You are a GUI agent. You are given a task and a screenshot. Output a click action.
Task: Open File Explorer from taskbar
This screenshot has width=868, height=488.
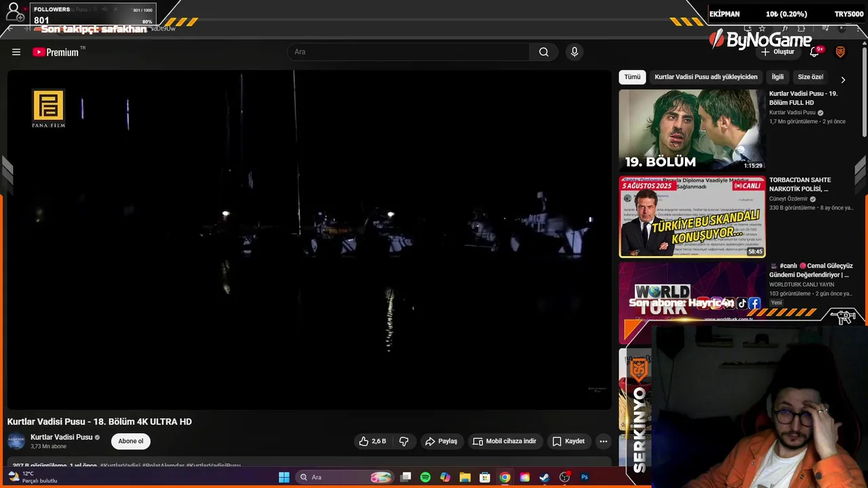pos(465,477)
